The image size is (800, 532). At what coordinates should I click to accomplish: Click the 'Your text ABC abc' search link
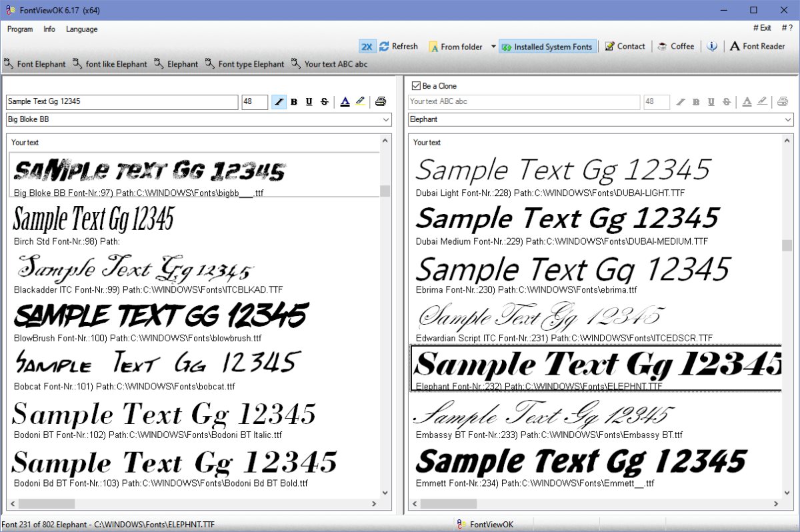(x=329, y=64)
